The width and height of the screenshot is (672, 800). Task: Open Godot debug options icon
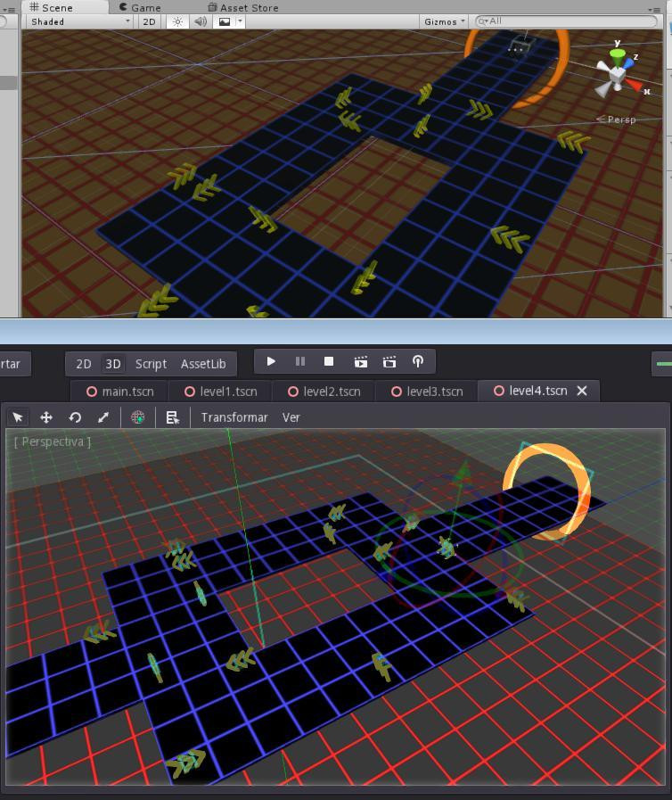(x=418, y=362)
